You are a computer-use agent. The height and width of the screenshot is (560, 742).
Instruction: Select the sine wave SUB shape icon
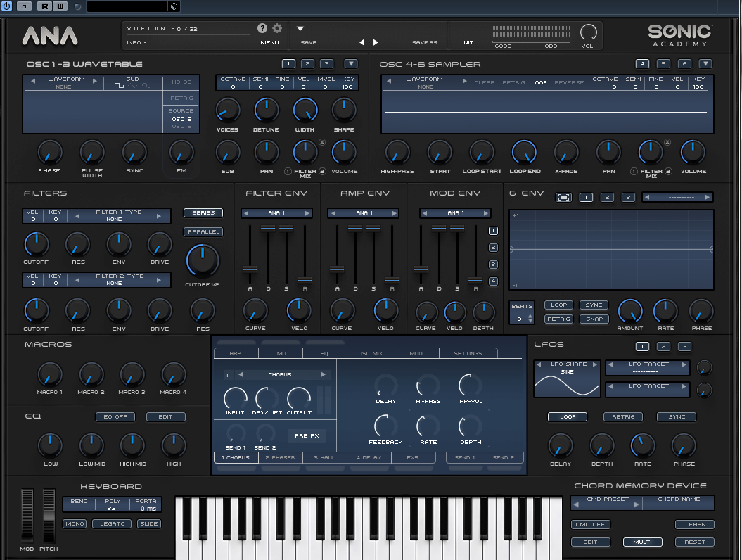coord(147,86)
